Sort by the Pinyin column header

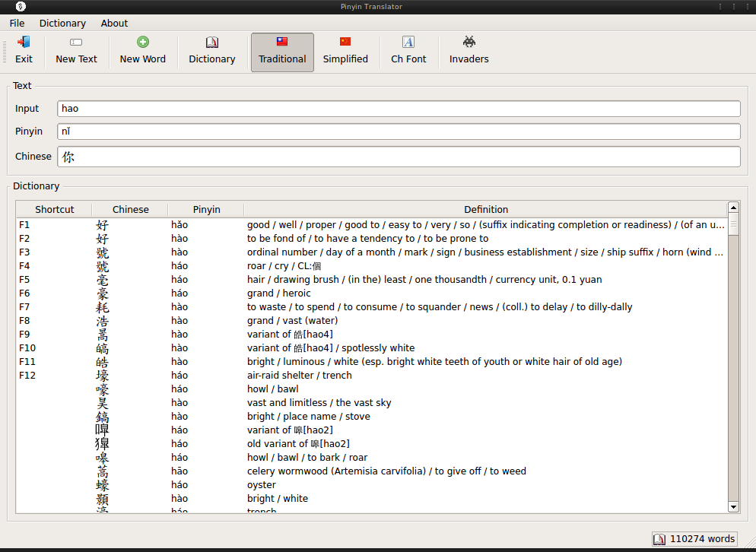point(206,209)
